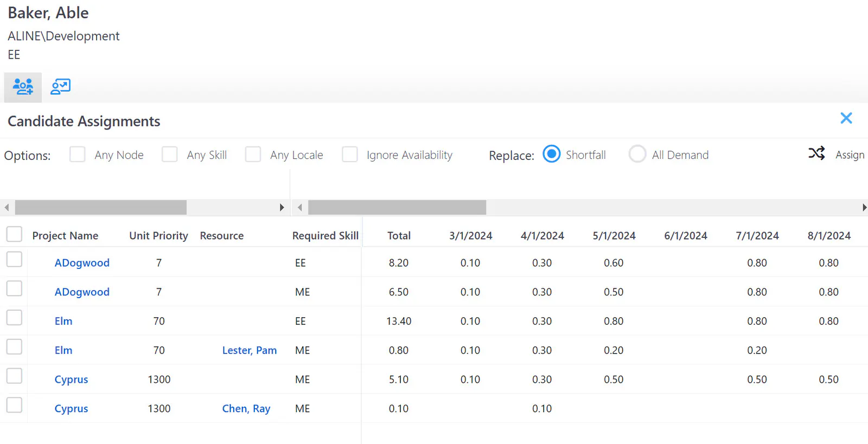Click the Resource column header
This screenshot has width=868, height=444.
tap(222, 236)
